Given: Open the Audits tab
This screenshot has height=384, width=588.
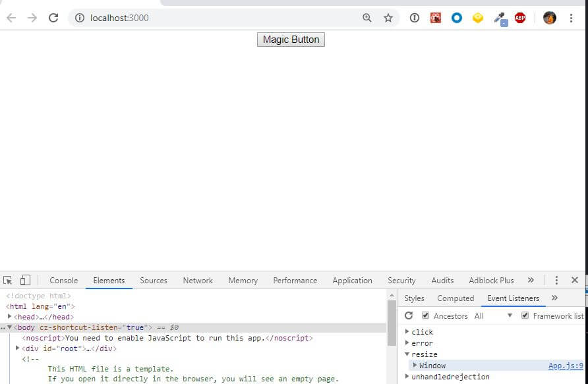Looking at the screenshot, I should [x=442, y=280].
